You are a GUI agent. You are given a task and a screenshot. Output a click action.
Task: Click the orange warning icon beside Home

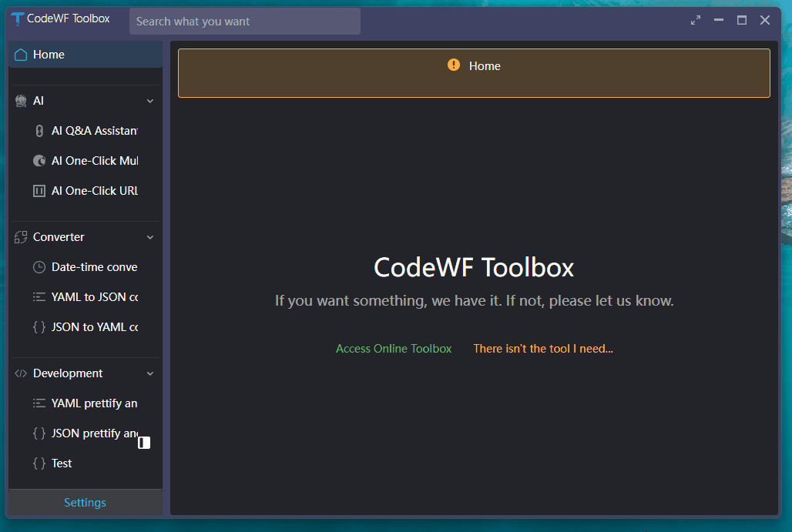454,65
